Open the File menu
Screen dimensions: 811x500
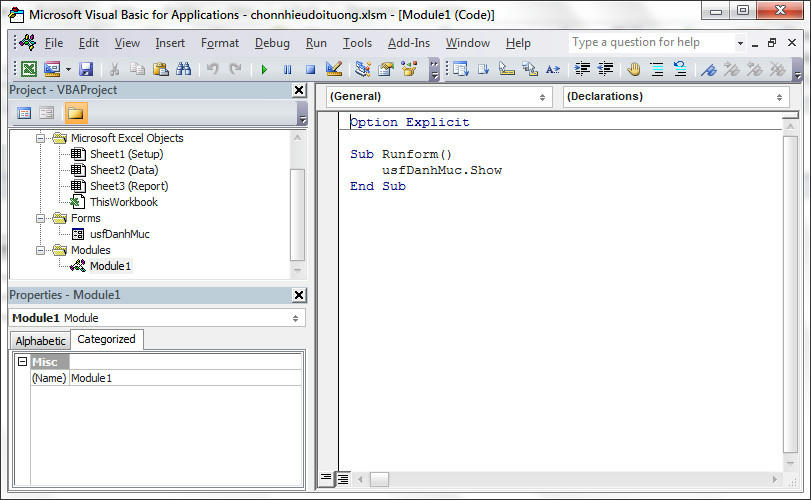(x=54, y=43)
